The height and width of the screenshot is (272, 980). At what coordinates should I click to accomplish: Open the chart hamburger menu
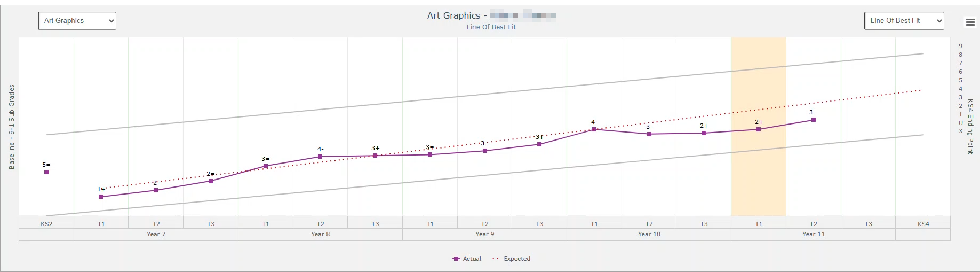click(x=970, y=22)
